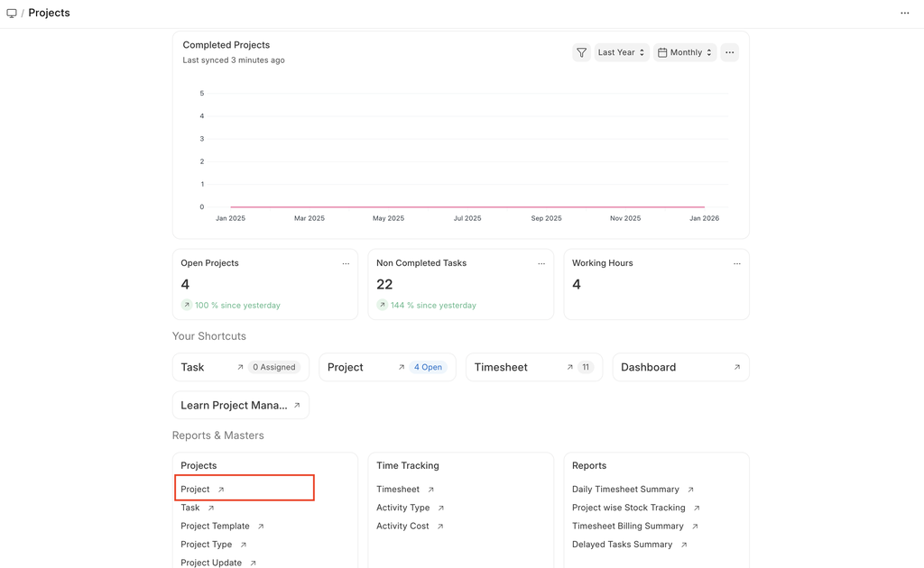Expand the Monthly interval dropdown
Image resolution: width=924 pixels, height=568 pixels.
pos(685,52)
